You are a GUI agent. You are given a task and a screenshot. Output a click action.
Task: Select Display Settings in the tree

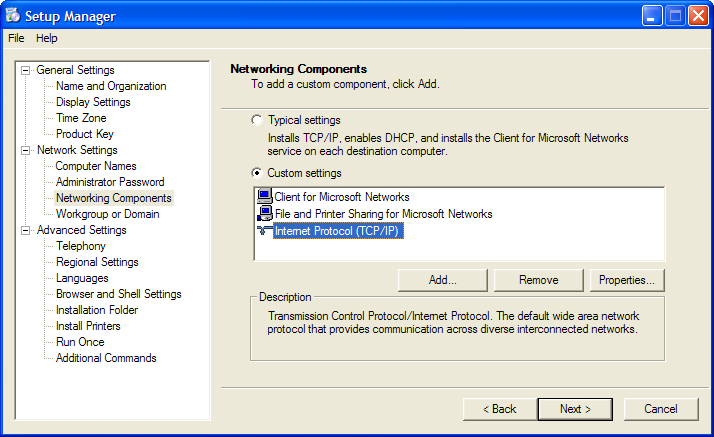coord(93,102)
